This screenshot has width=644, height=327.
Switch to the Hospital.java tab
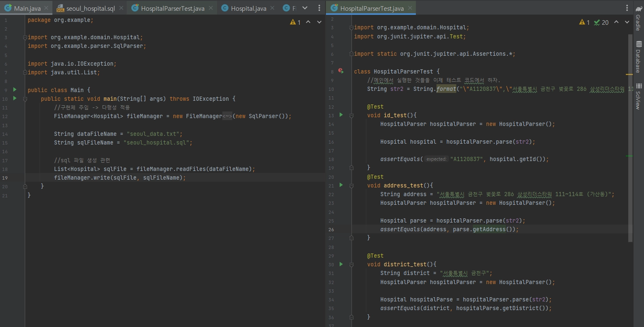248,8
